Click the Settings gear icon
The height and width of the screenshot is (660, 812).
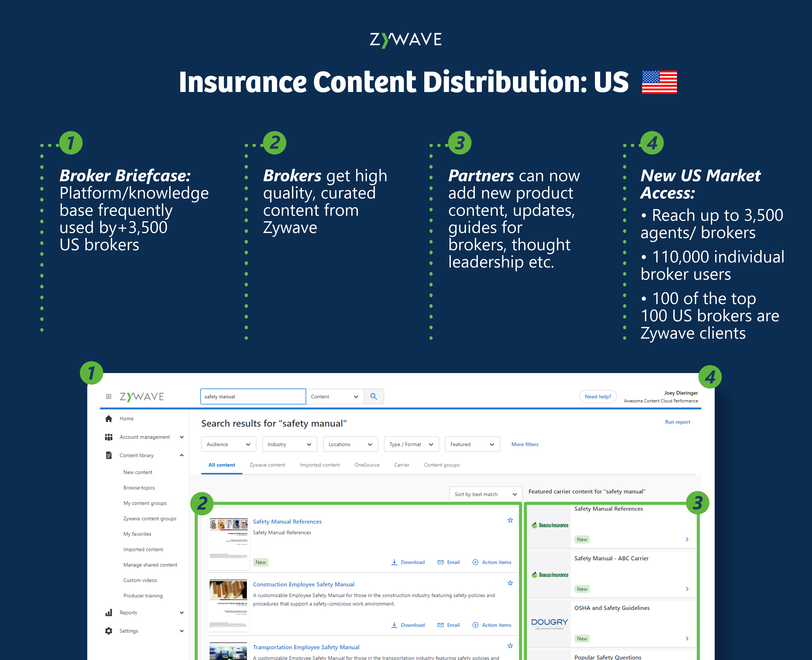109,631
